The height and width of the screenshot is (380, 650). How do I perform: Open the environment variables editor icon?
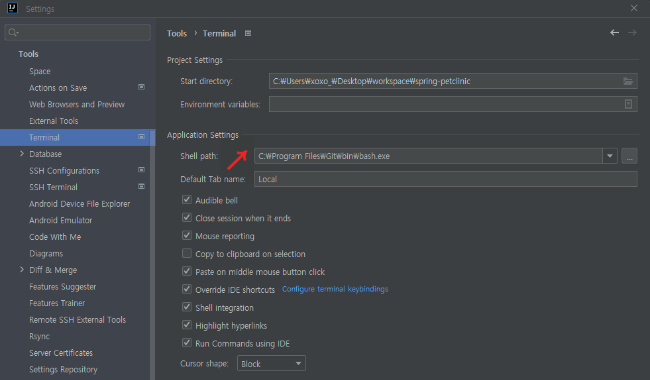point(628,104)
